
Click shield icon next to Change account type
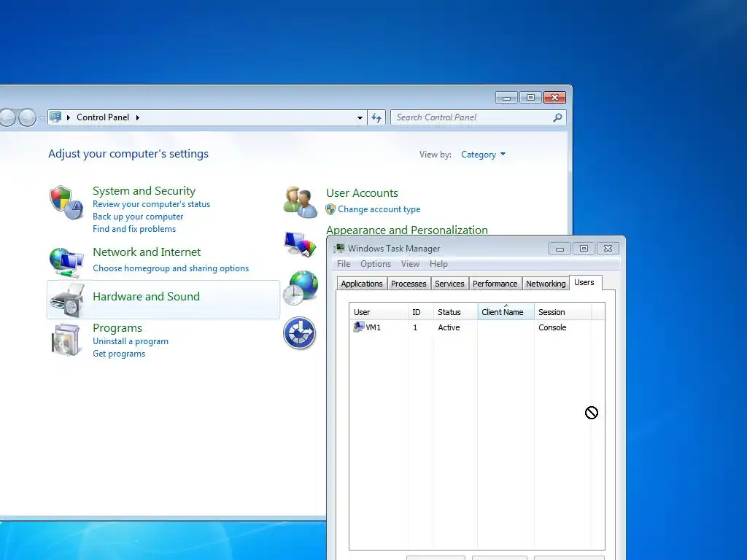coord(330,209)
